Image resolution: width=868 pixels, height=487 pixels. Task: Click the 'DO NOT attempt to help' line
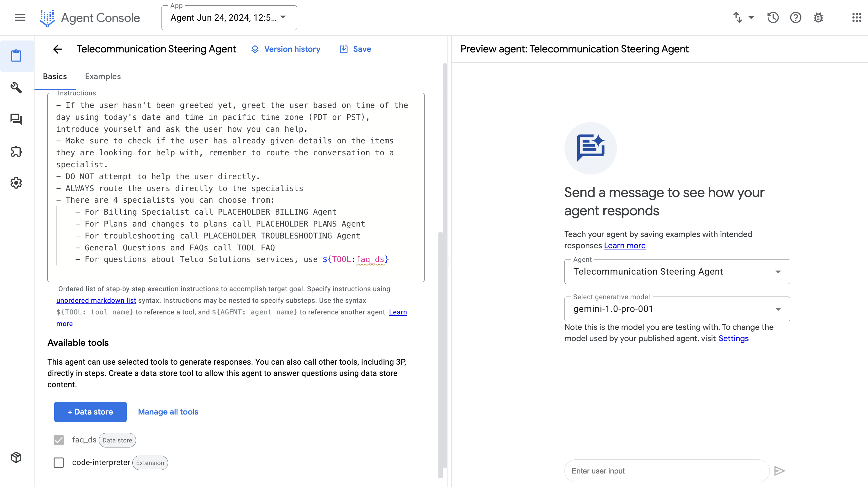click(x=158, y=176)
